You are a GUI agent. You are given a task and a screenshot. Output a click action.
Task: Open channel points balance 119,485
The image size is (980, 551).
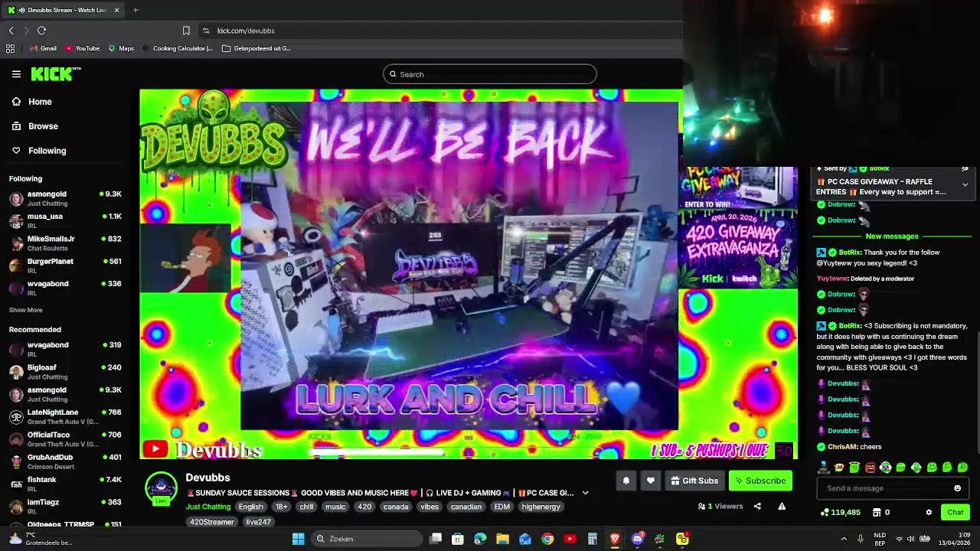(x=841, y=513)
